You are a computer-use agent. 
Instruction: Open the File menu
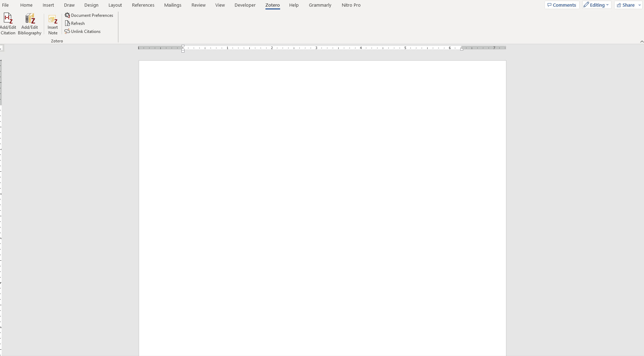click(x=6, y=5)
